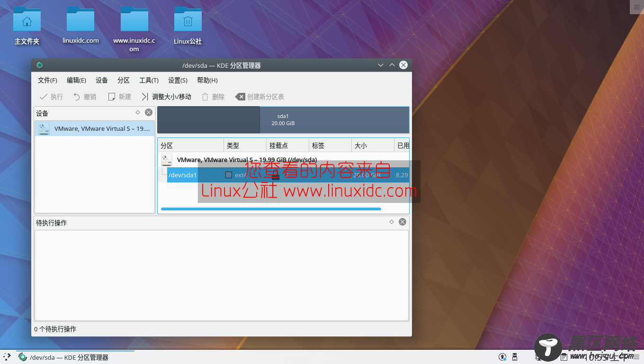
Task: Open the 帮助(H) menu
Action: coord(207,80)
